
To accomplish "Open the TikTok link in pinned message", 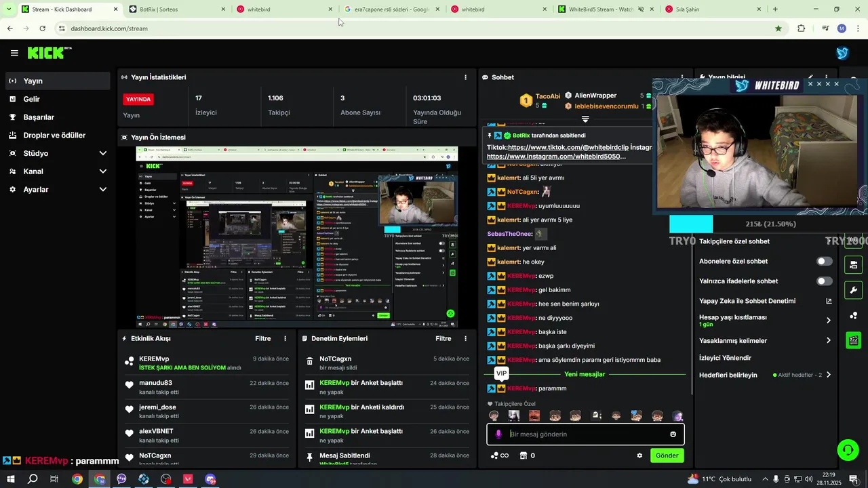I will click(568, 147).
